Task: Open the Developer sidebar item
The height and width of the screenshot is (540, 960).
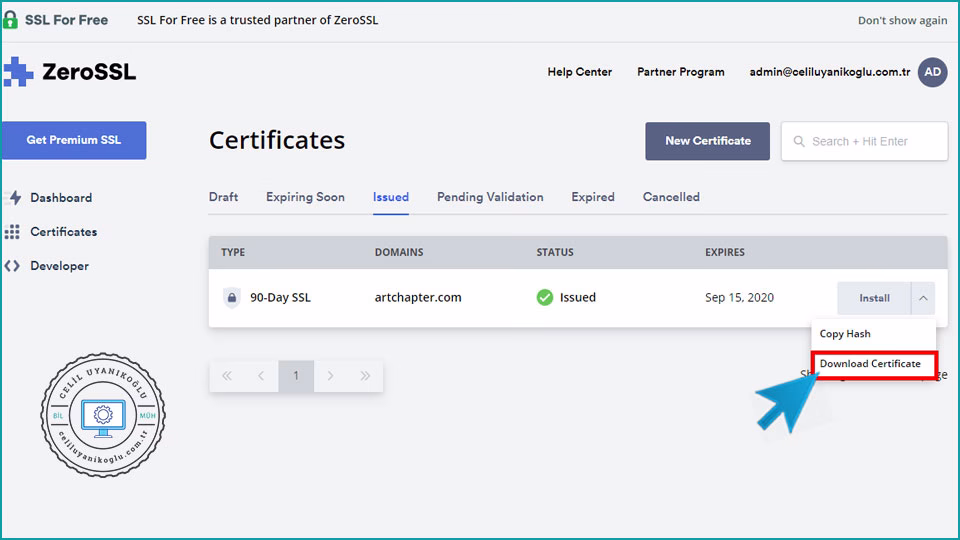Action: click(x=59, y=266)
